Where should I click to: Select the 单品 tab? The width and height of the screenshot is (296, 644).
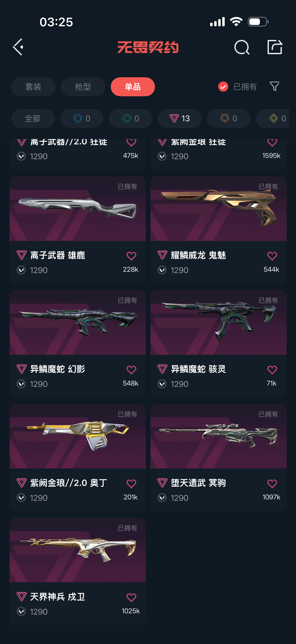133,87
